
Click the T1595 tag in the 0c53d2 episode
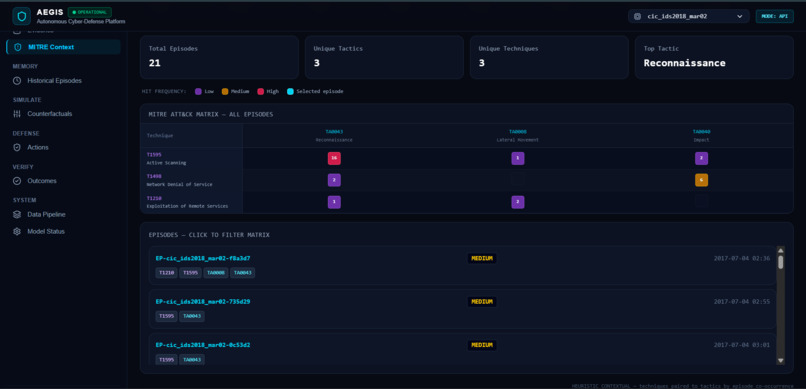click(167, 360)
